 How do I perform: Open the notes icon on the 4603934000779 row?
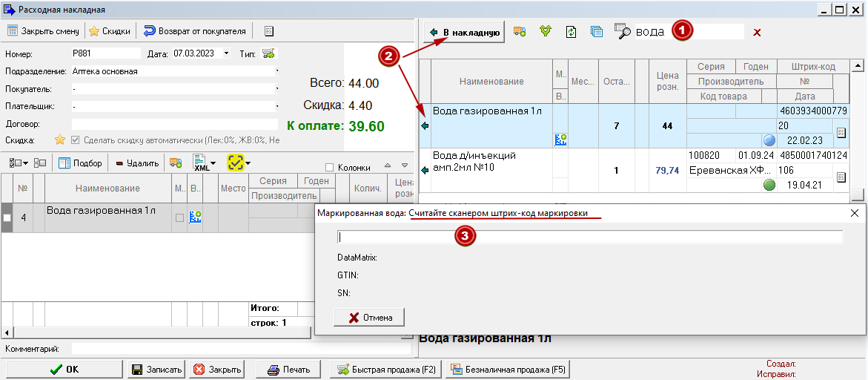point(841,132)
